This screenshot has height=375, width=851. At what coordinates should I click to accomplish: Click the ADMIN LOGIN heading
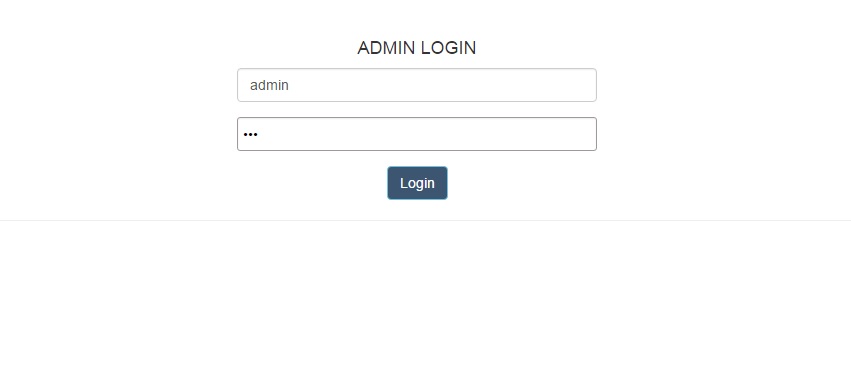tap(417, 48)
